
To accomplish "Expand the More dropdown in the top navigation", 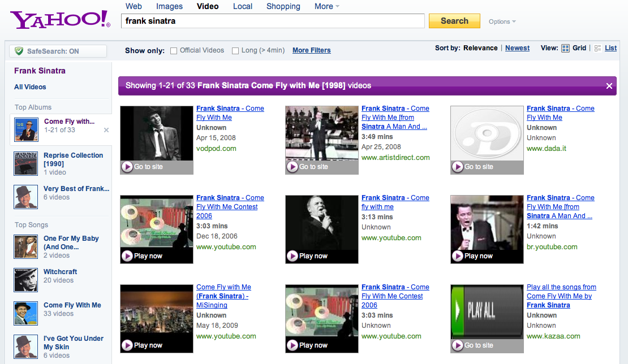I will click(x=327, y=6).
